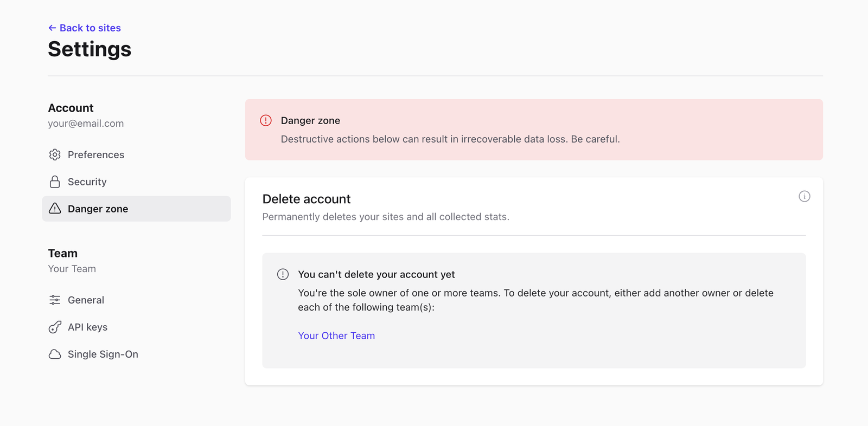Click 'Permanently deletes your sites' description

386,217
